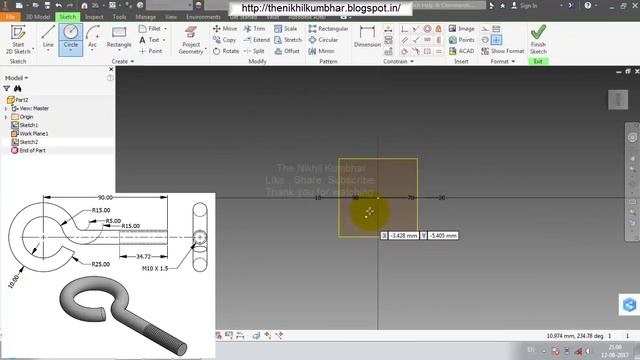Click the Scale tool
Viewport: 640px width, 360px height.
[x=286, y=29]
